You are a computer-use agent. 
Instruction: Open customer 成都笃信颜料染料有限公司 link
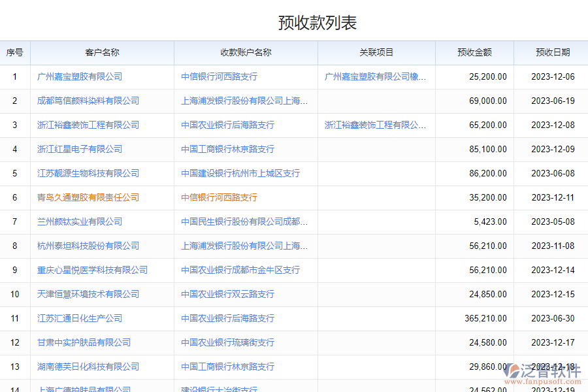coord(88,101)
